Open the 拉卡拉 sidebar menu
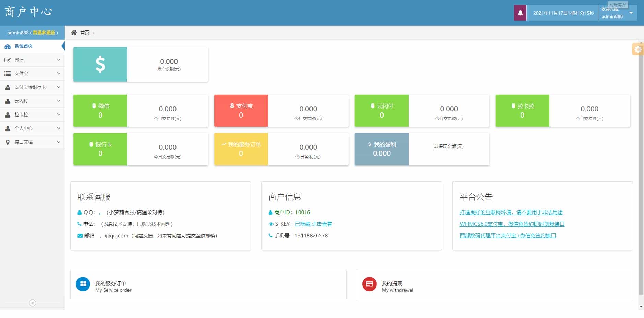 pyautogui.click(x=32, y=114)
